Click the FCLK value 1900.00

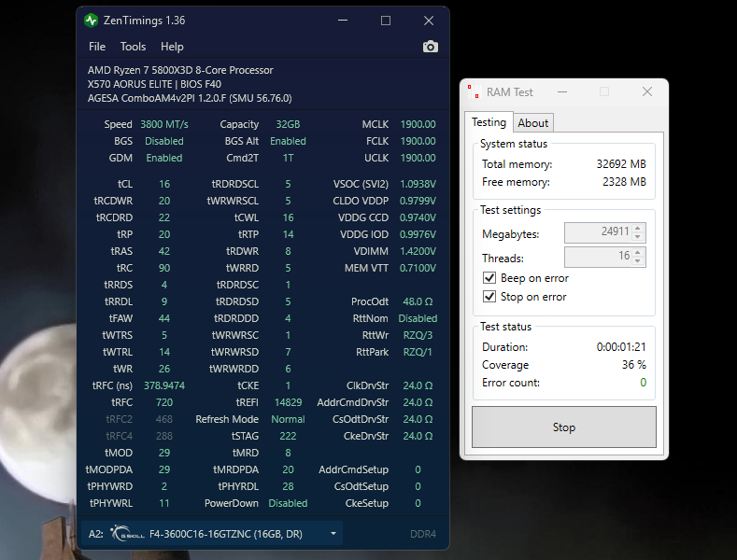(418, 141)
